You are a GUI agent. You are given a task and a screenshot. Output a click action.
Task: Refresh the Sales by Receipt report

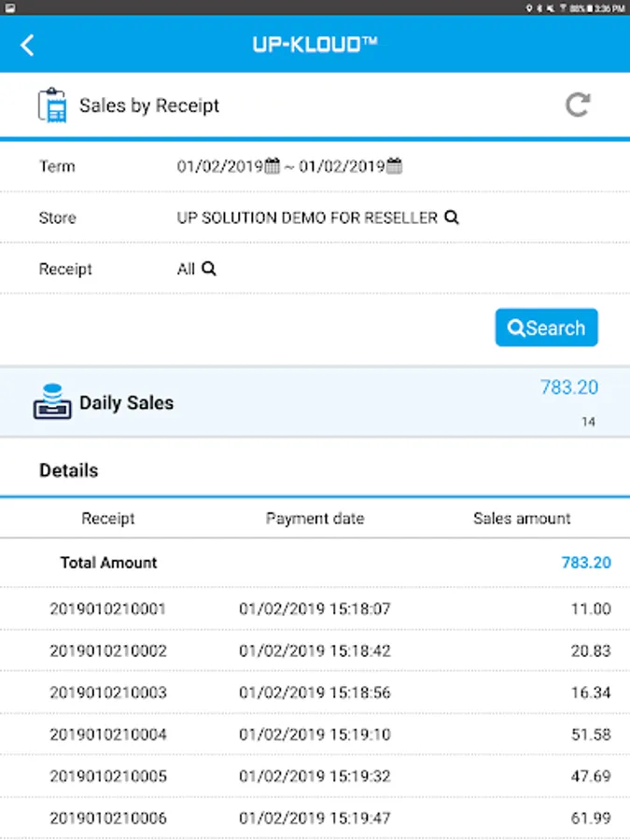(578, 105)
